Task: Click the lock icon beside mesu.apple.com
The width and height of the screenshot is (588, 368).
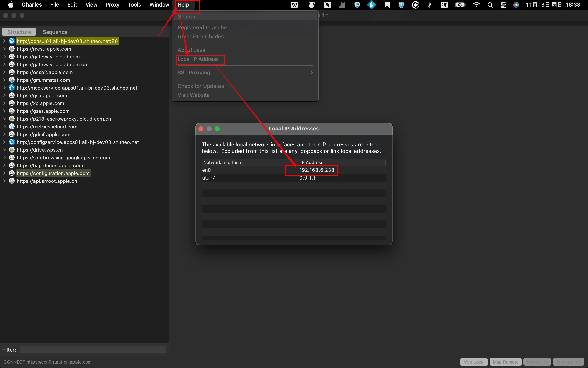Action: (x=12, y=49)
